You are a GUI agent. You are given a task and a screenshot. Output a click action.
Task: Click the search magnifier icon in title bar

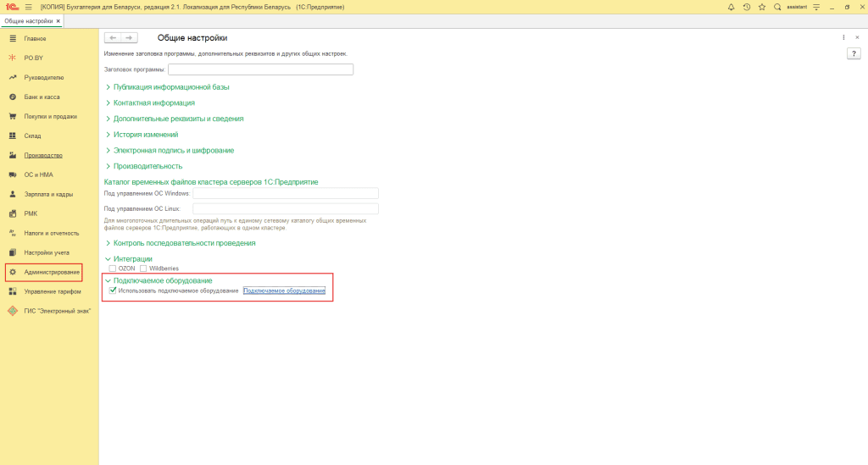777,7
